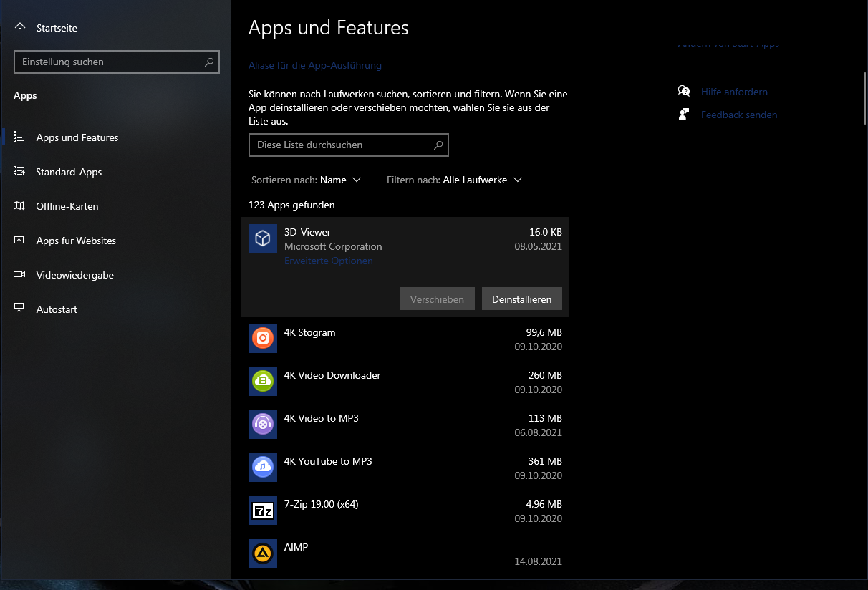Viewport: 868px width, 590px height.
Task: Open Videowiedergabe settings section
Action: 74,275
